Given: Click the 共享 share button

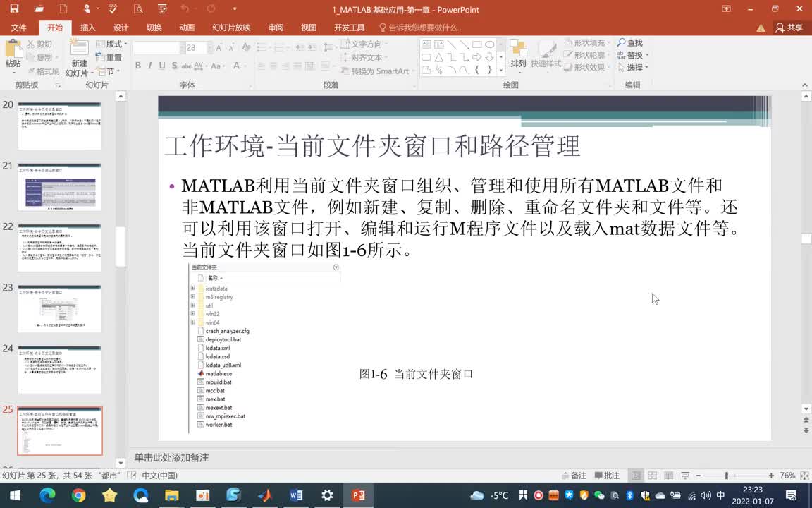Looking at the screenshot, I should tap(789, 28).
